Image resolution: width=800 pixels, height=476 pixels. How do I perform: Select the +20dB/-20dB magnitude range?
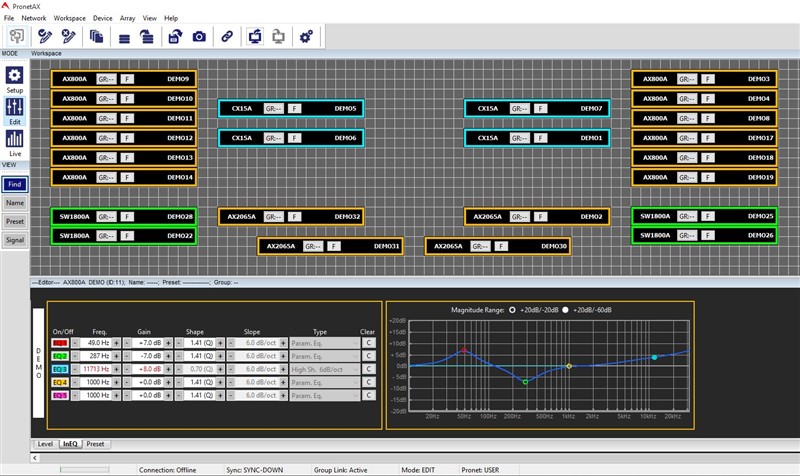point(512,310)
